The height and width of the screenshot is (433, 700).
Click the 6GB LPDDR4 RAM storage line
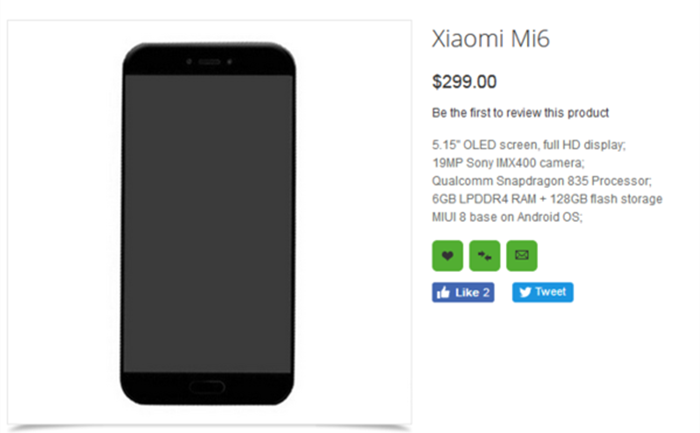547,199
